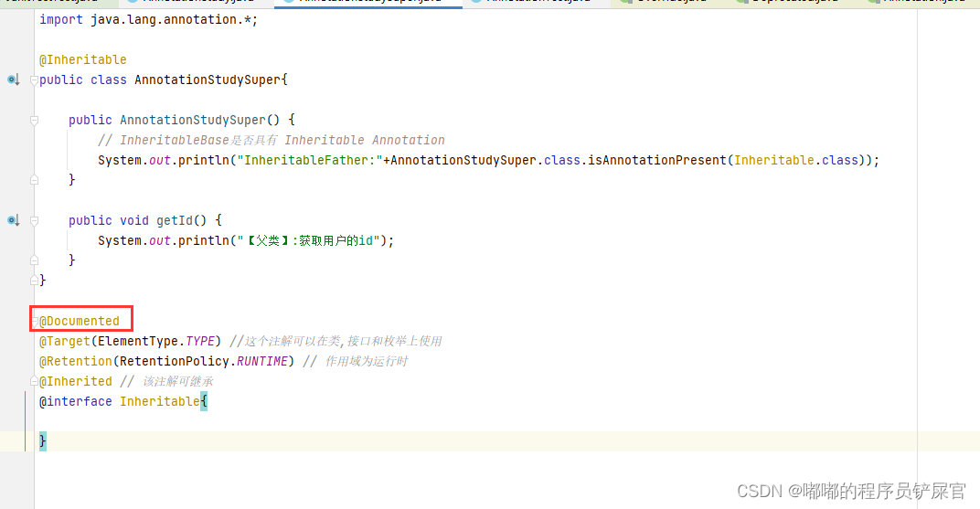Click the comment after @Target(ElementType.TYPE)
The width and height of the screenshot is (980, 509).
tap(336, 341)
